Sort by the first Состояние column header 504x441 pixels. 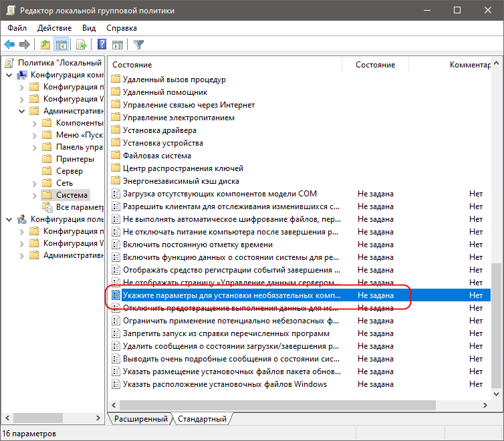point(225,65)
